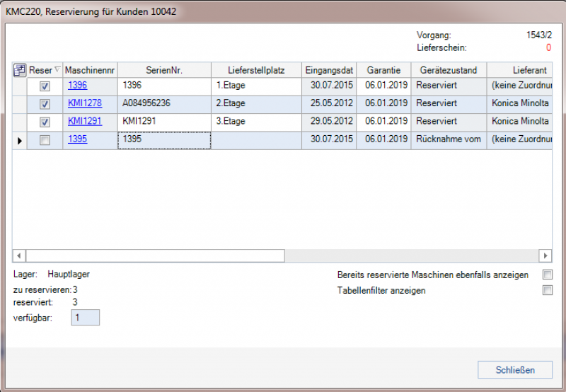Sort by the SerienNr. column header

(164, 70)
